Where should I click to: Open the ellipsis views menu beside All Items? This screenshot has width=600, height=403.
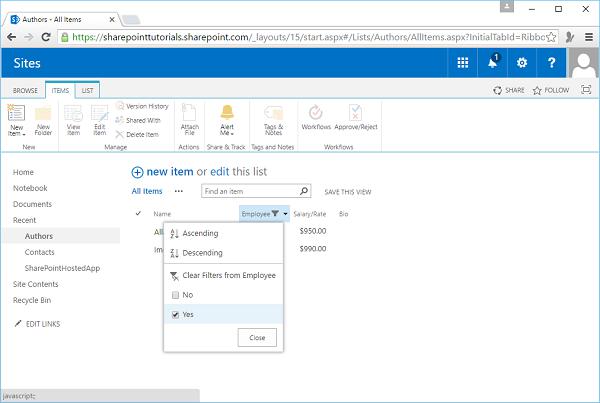179,190
